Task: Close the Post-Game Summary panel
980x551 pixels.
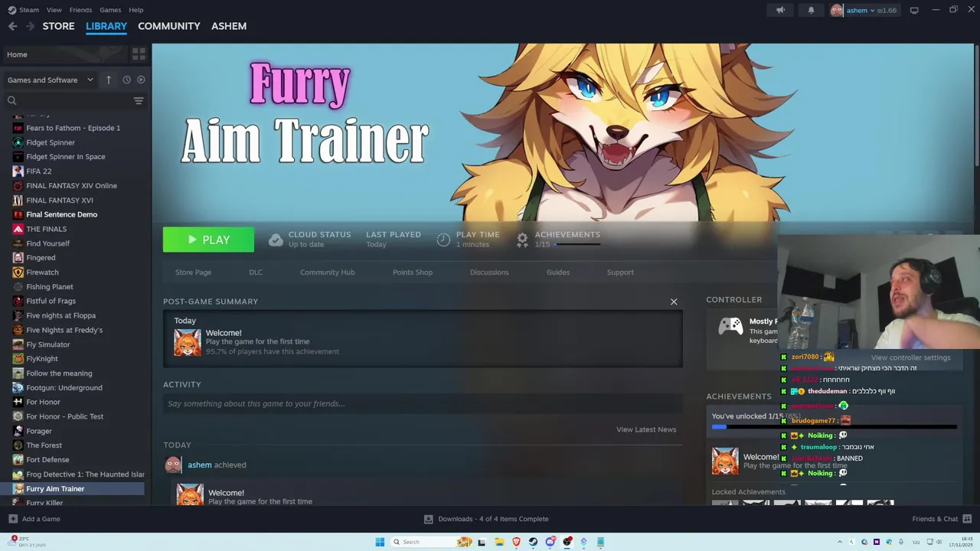Action: 674,302
